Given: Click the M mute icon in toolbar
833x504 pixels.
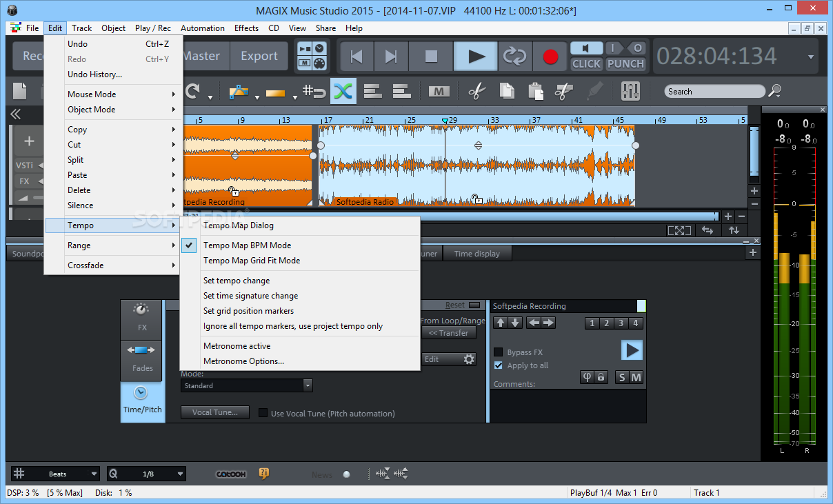Looking at the screenshot, I should pos(439,91).
